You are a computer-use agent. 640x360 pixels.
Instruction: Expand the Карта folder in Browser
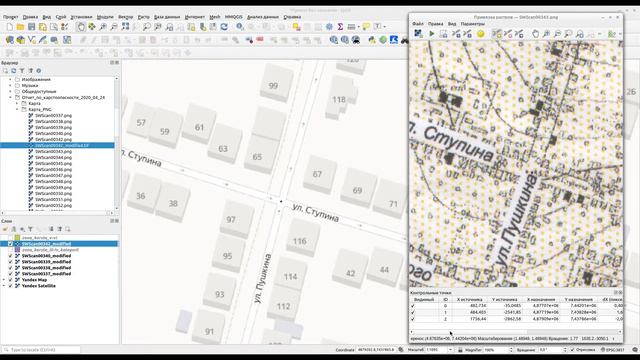click(x=17, y=104)
